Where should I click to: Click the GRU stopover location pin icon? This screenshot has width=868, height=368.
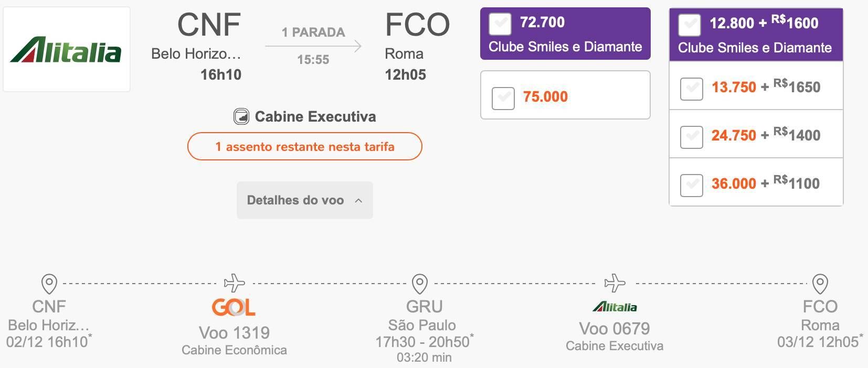(420, 284)
